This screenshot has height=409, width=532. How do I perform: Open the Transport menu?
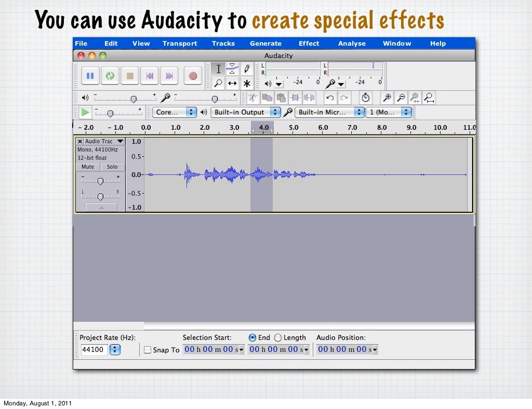point(180,44)
